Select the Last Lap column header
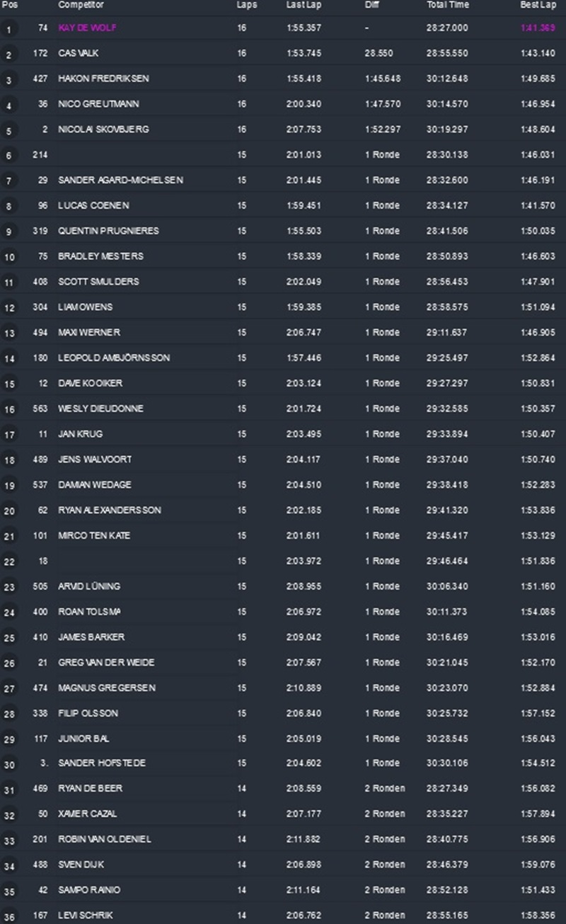This screenshot has height=924, width=566. pyautogui.click(x=301, y=5)
